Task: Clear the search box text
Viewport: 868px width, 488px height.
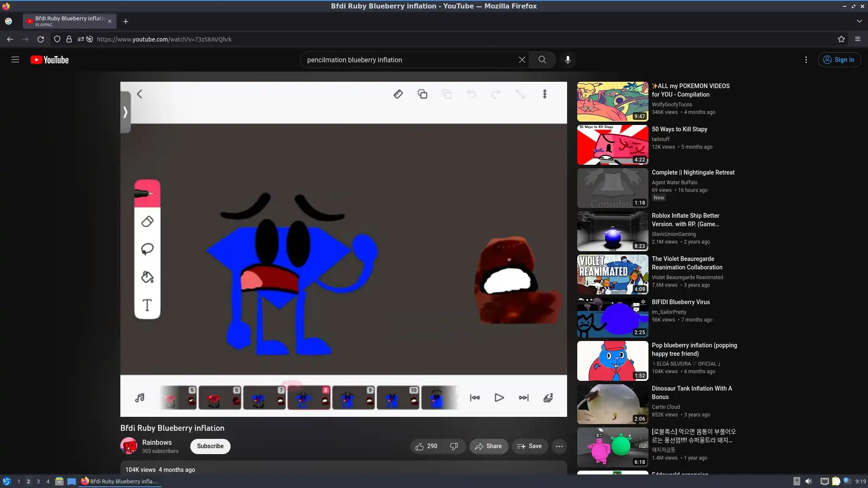Action: 522,60
